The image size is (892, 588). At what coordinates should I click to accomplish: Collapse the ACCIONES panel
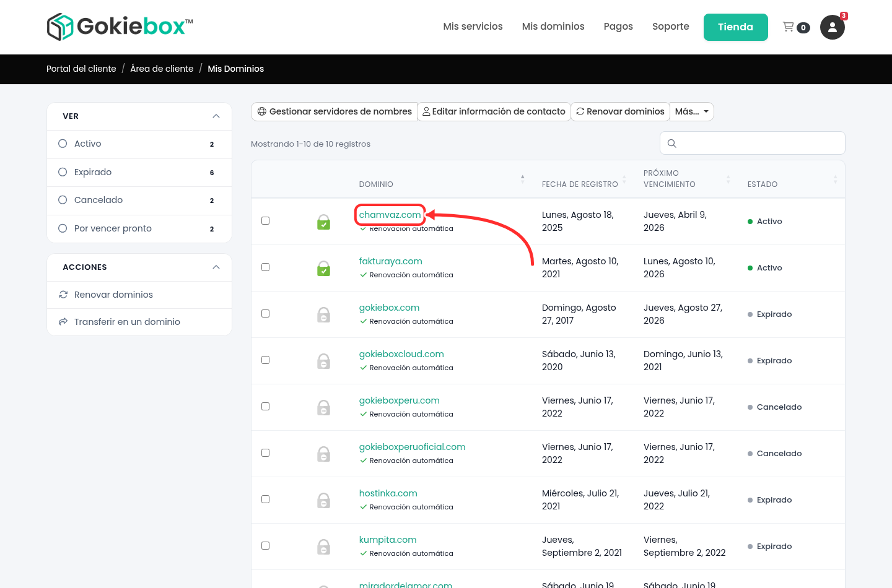(216, 267)
